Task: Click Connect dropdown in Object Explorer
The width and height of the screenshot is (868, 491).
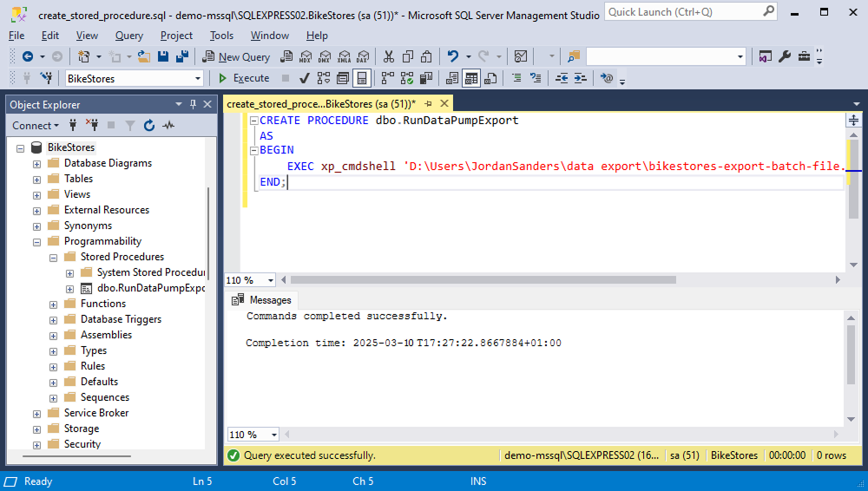Action: tap(36, 126)
